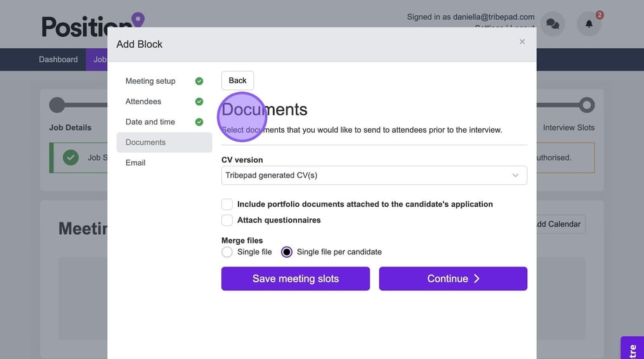Select Single file per candidate option
The image size is (644, 359).
[x=287, y=252]
